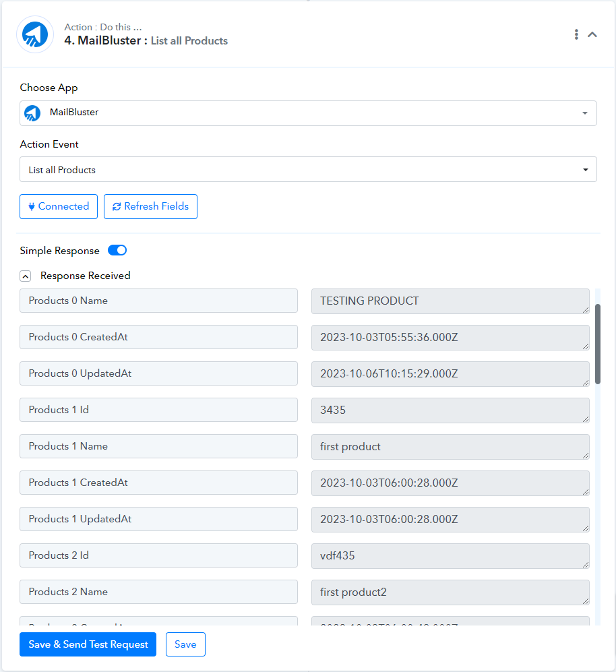Select the Products 0 Name field
Viewport: 616px width, 672px height.
pyautogui.click(x=158, y=301)
